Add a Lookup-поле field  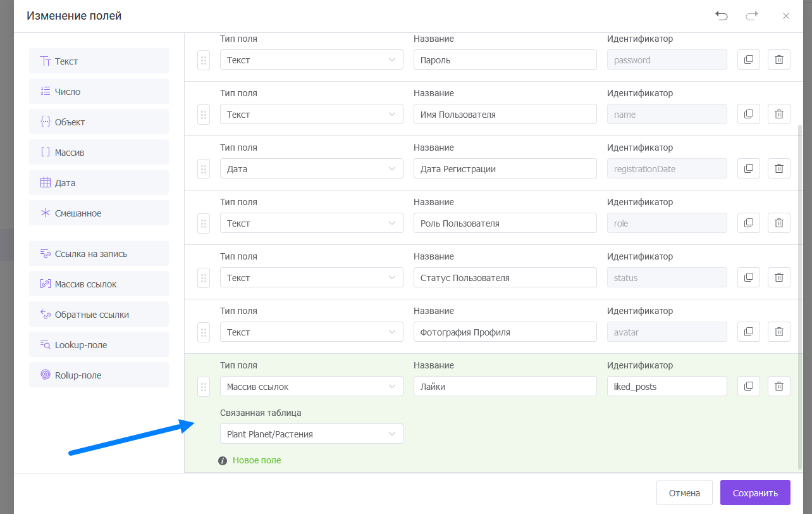(99, 344)
